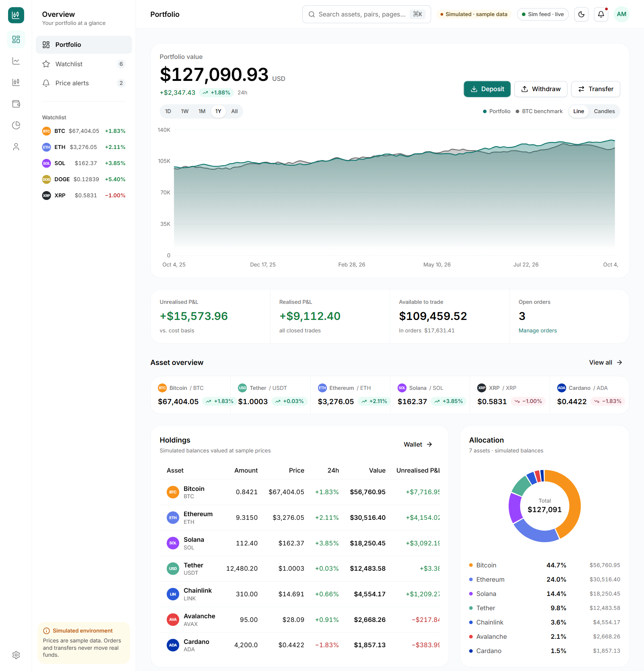Click Cardano ADA icon in Asset overview

click(x=561, y=388)
